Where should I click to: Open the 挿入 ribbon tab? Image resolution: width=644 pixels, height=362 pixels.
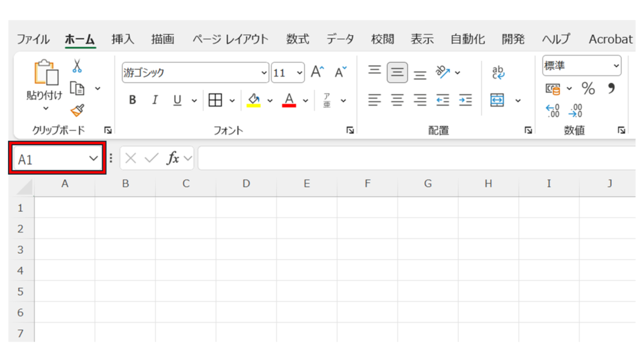point(123,39)
